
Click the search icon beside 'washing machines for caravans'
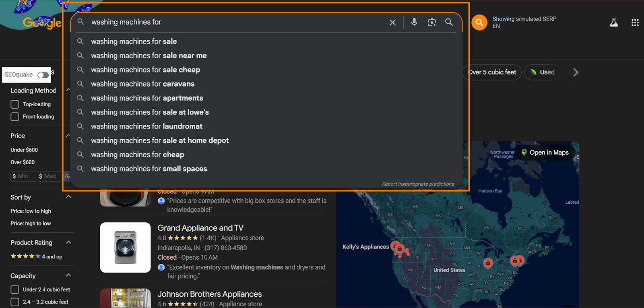click(x=80, y=84)
